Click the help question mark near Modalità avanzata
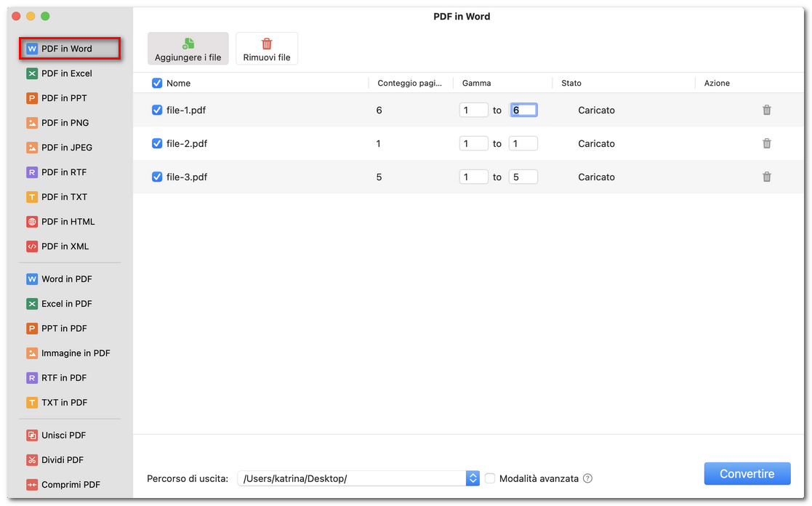Viewport: 812px width, 506px height. click(x=587, y=478)
